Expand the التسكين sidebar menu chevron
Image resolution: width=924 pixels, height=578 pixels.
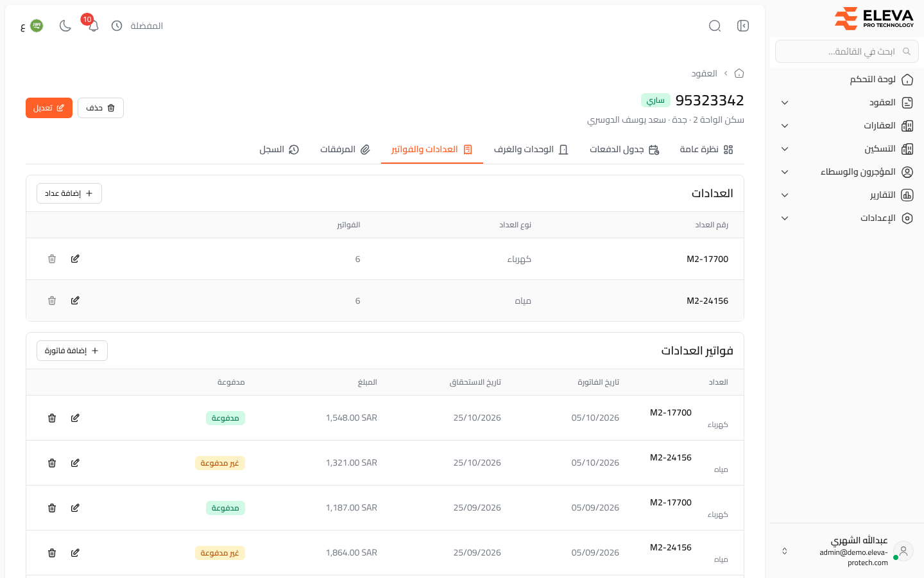[785, 149]
